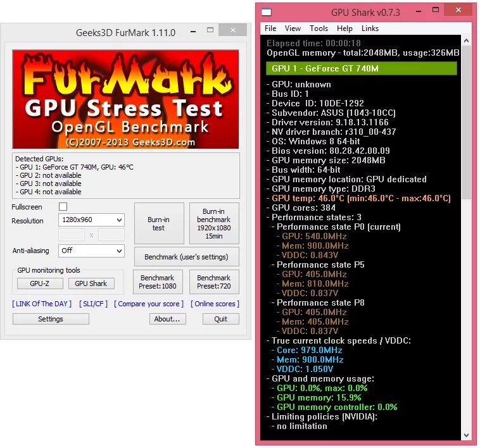Image resolution: width=480 pixels, height=448 pixels.
Task: Click GPU Shark scrollbar down arrow
Action: point(466,435)
